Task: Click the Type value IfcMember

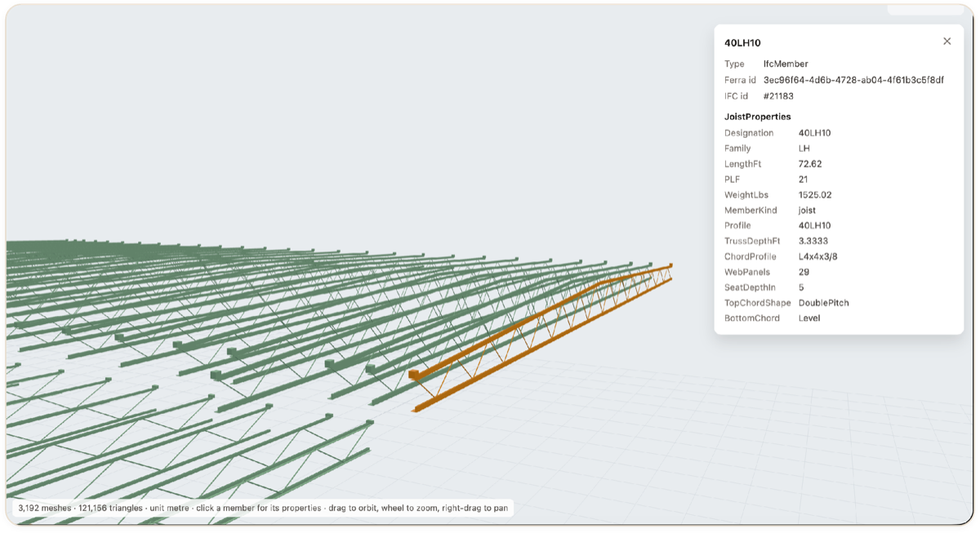Action: coord(786,64)
